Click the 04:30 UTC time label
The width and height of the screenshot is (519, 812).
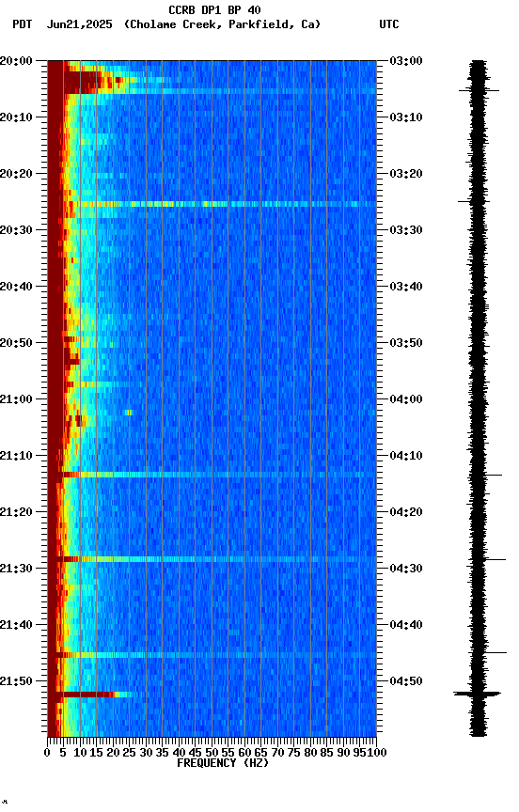coord(406,570)
